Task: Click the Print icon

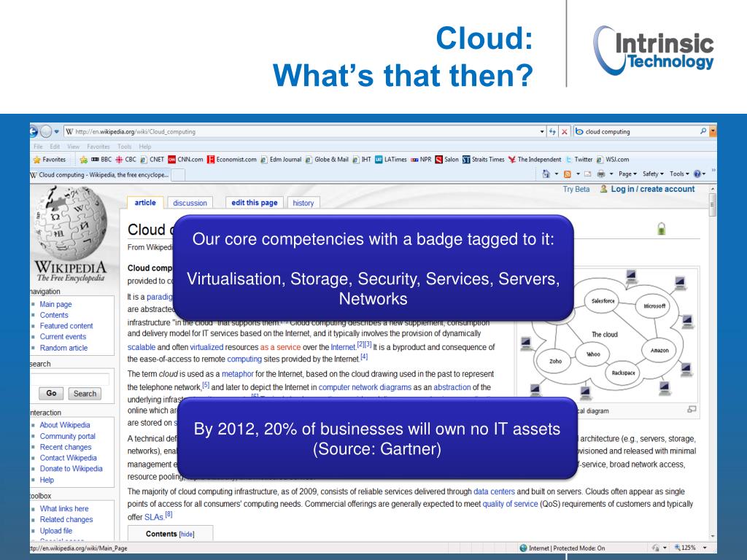Action: (x=601, y=174)
